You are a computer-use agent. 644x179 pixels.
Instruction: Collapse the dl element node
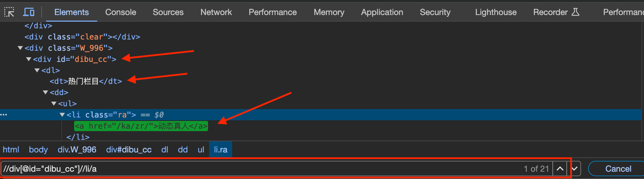tap(37, 70)
